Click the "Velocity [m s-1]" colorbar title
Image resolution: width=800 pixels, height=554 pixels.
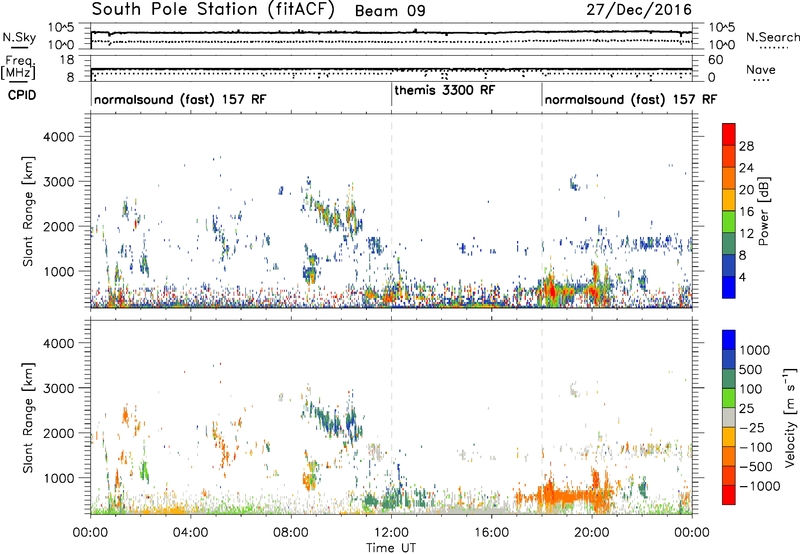click(790, 417)
